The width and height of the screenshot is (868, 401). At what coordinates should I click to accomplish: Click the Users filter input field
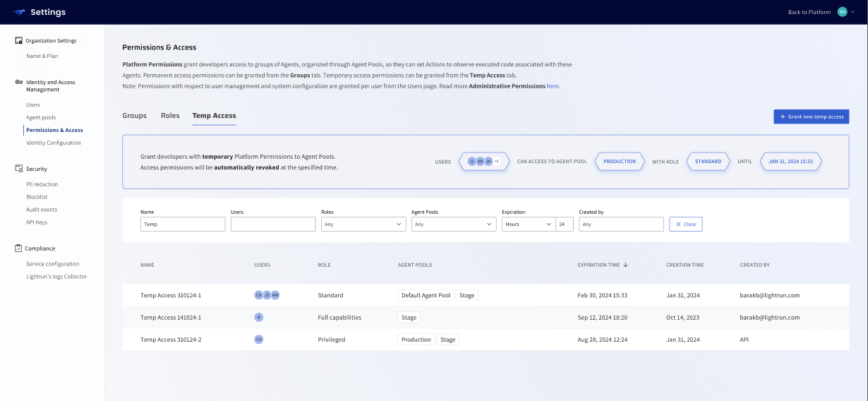(272, 224)
